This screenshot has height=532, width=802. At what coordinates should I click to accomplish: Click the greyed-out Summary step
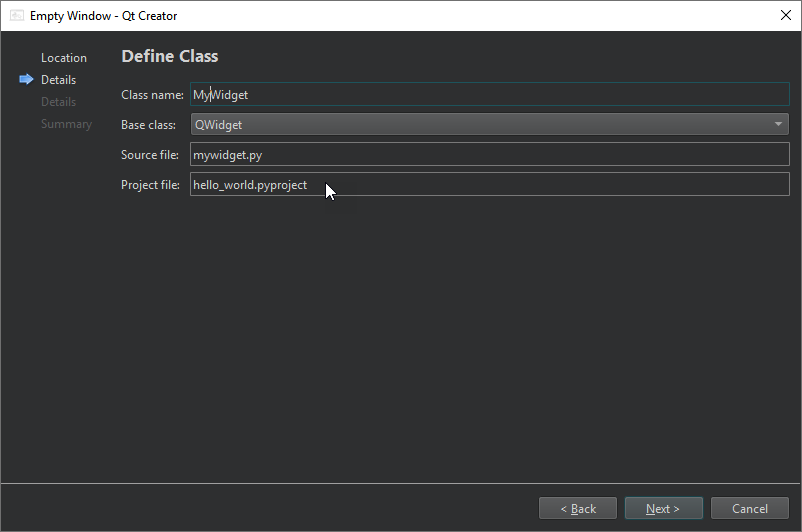66,124
